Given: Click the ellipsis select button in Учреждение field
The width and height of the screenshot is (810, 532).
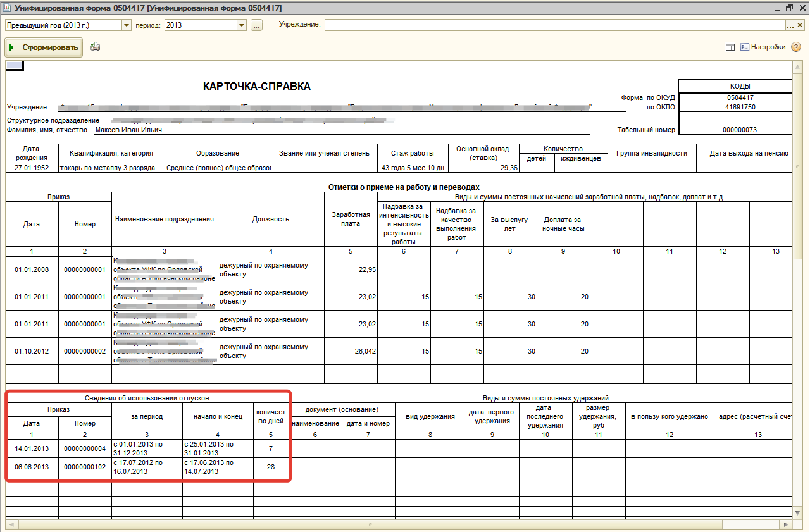Looking at the screenshot, I should [x=790, y=25].
